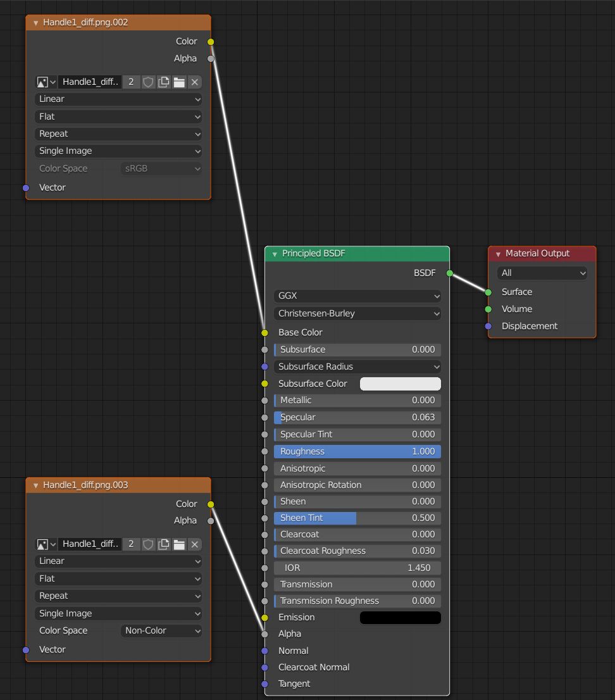Open image browser in Handle1_diff.png.002 node
This screenshot has height=700, width=615.
[46, 82]
